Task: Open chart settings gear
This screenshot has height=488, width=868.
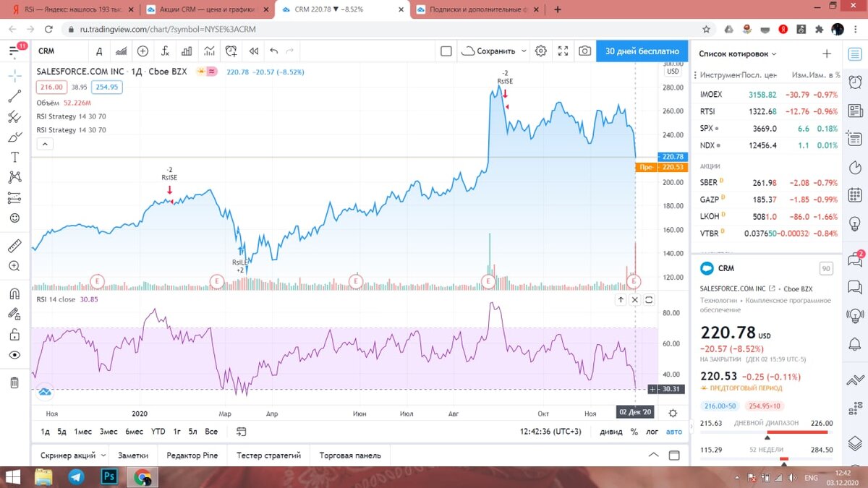Action: (x=541, y=51)
